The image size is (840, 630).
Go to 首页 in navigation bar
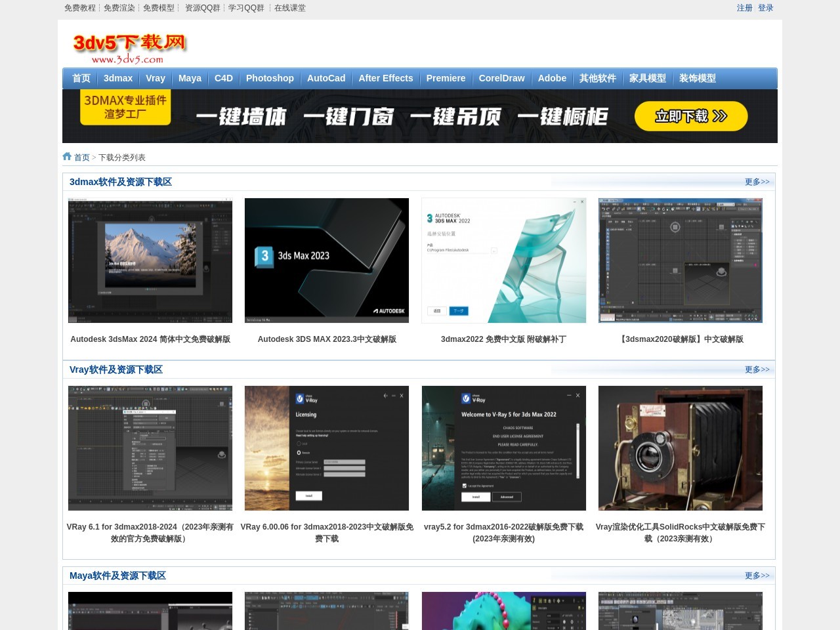coord(81,78)
